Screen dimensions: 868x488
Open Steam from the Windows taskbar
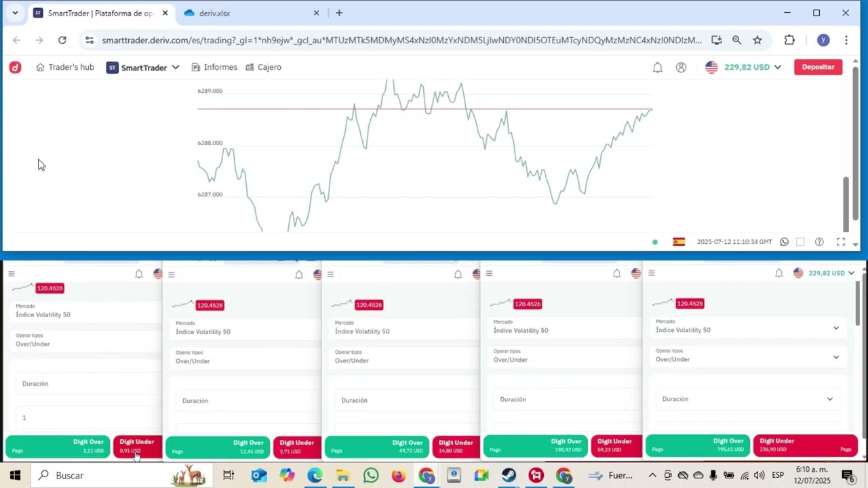tap(509, 476)
